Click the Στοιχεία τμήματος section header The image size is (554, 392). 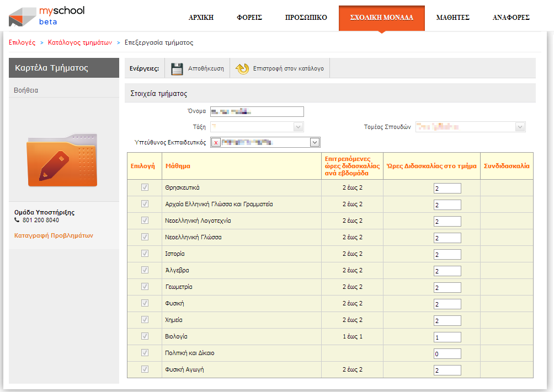[330, 93]
